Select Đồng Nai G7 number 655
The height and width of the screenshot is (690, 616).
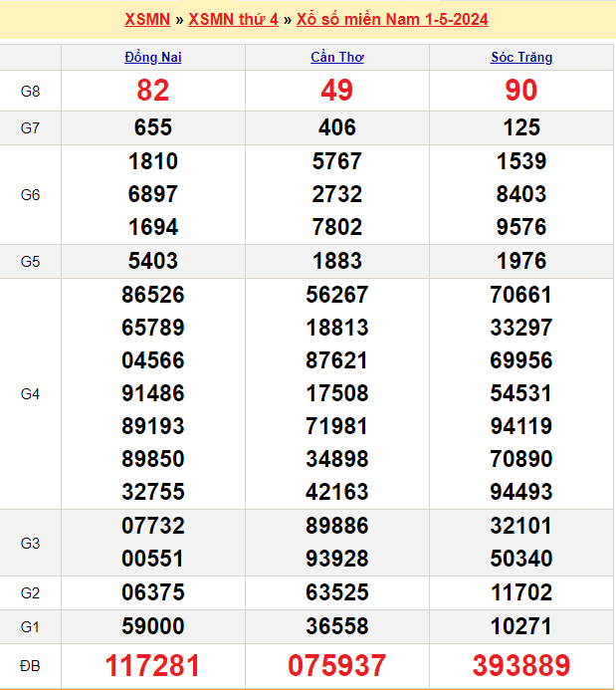[153, 127]
